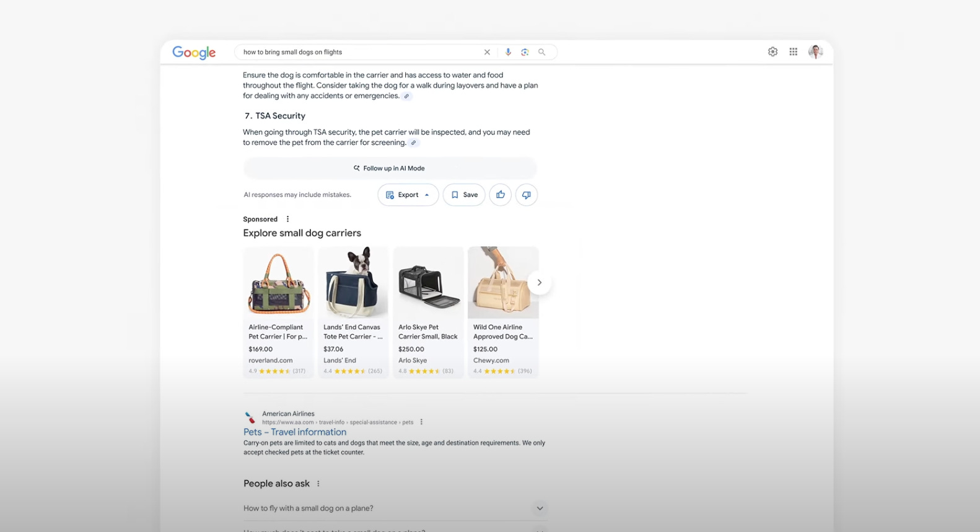
Task: Open the Google apps grid icon
Action: click(x=794, y=52)
